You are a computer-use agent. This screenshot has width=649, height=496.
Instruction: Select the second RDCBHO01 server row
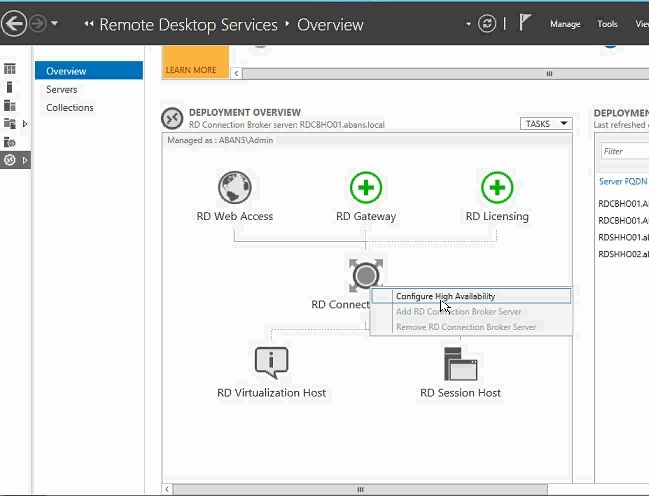623,220
